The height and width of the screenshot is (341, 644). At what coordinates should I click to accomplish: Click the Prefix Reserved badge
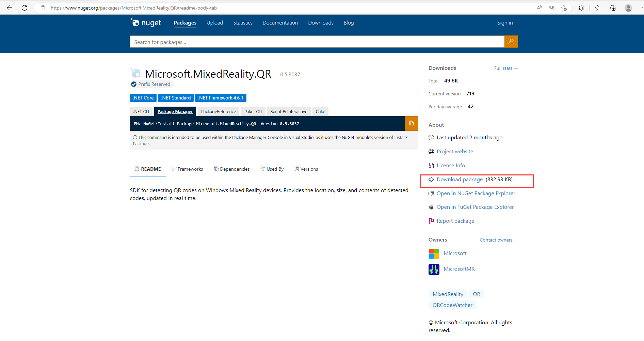(151, 84)
